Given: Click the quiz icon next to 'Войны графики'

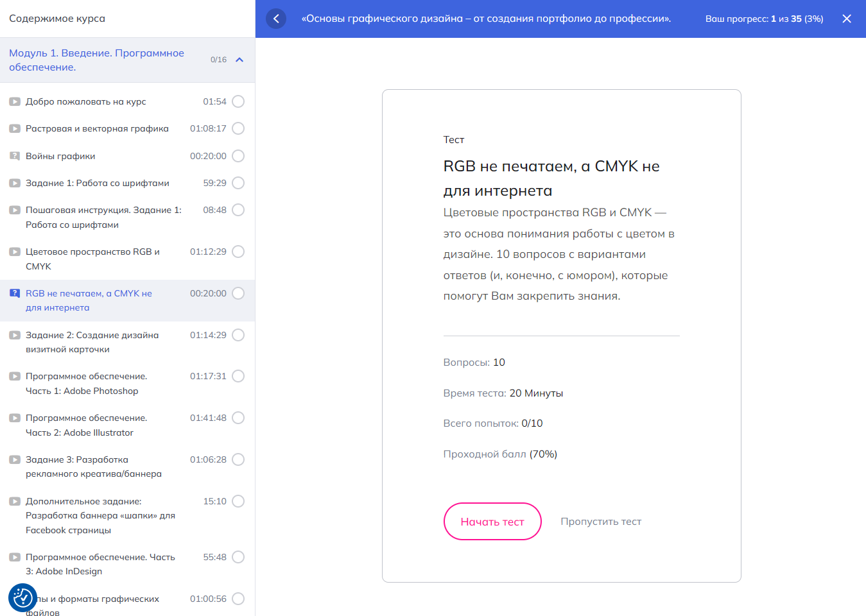Looking at the screenshot, I should pyautogui.click(x=15, y=156).
